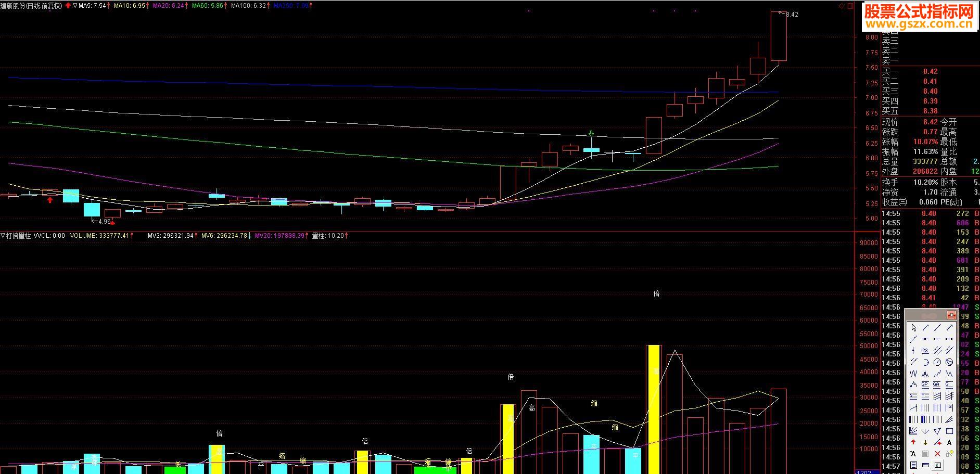980x474 pixels.
Task: Select the vertical line drawing tool
Action: 913,351
